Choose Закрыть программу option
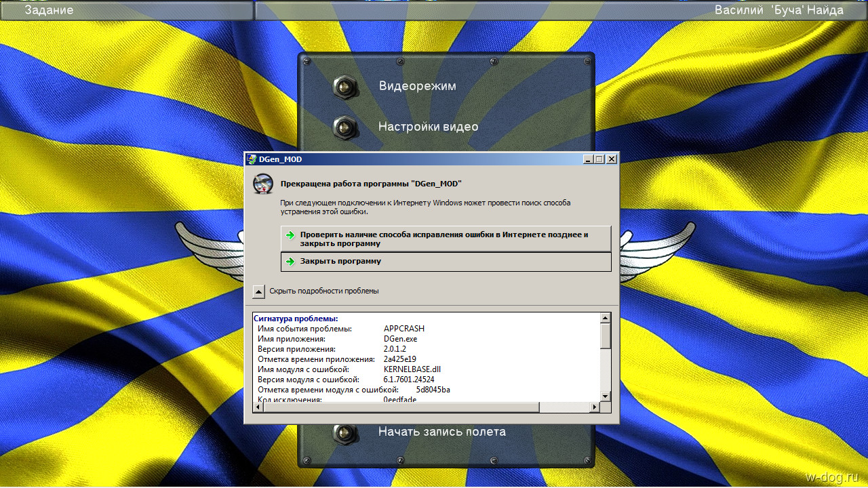This screenshot has height=488, width=868. point(446,262)
